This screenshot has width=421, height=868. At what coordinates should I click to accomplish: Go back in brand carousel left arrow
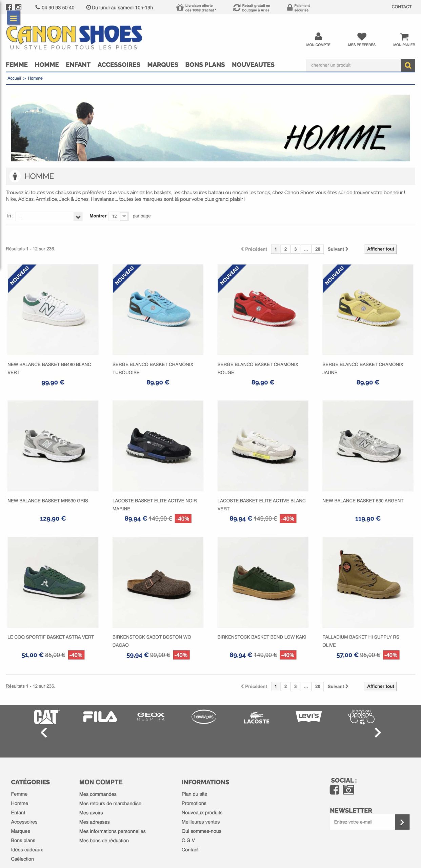pyautogui.click(x=44, y=733)
